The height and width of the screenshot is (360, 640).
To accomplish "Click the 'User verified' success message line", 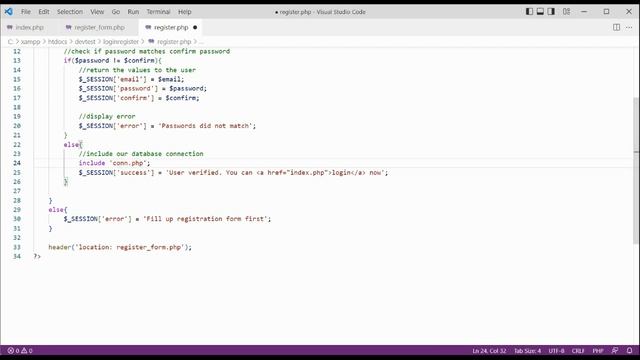I will coord(233,172).
